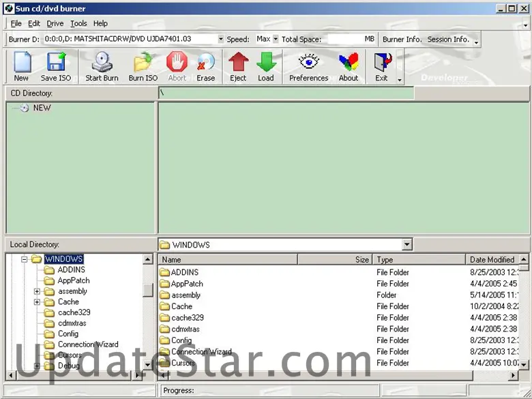Open the Burner drive dropdown

coord(220,40)
